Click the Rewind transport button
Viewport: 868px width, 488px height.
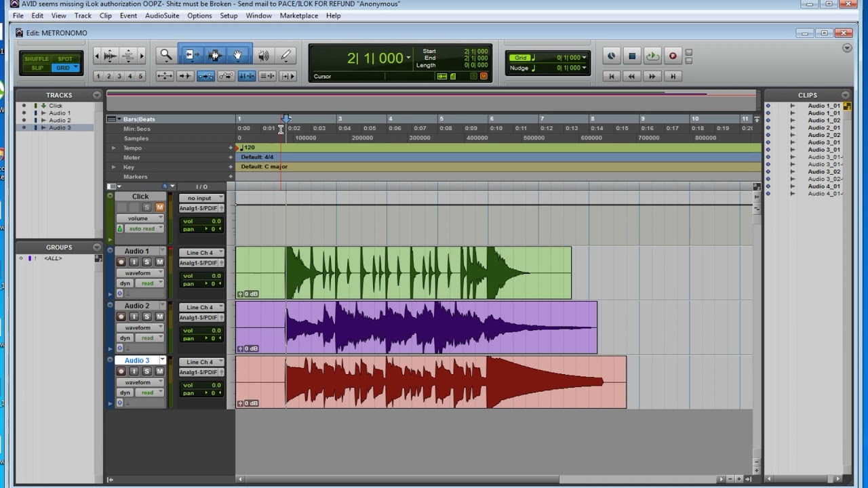(x=632, y=77)
